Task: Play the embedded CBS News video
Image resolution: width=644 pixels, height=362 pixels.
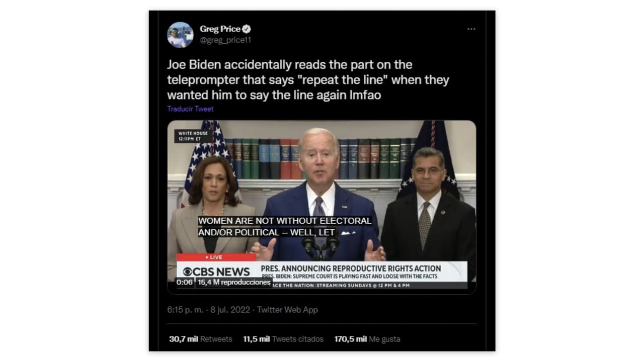Action: pos(321,207)
